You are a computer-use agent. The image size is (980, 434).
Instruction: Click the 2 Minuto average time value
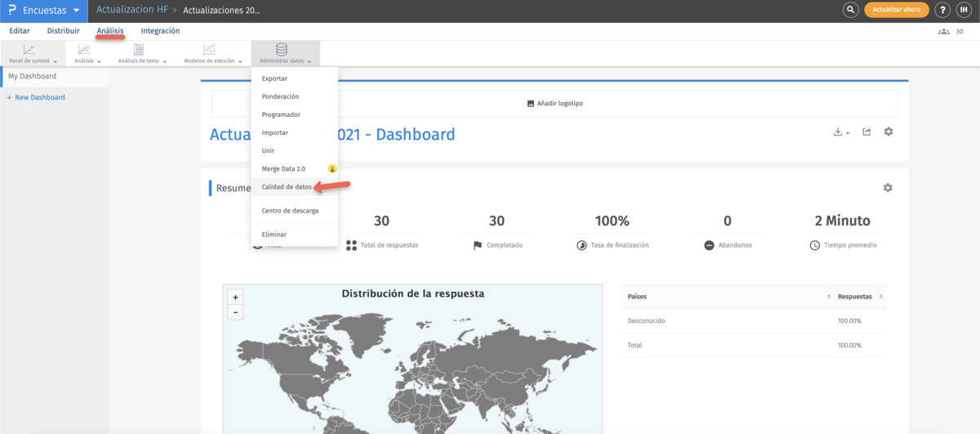(842, 221)
